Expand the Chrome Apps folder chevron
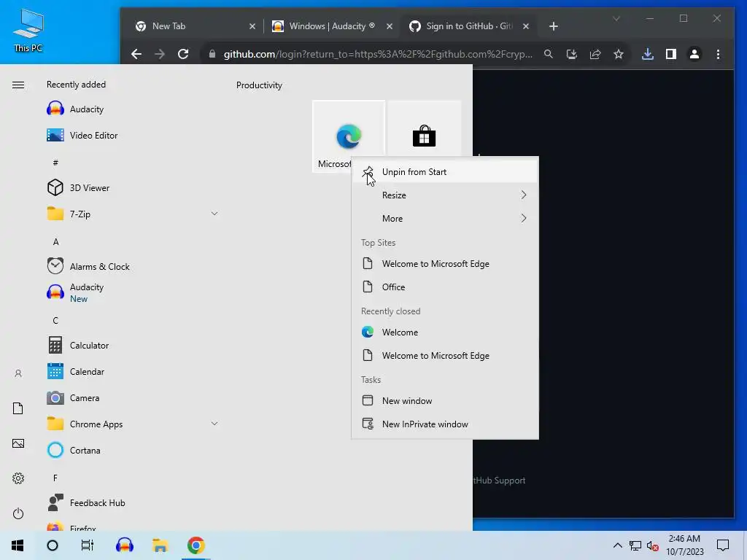 pyautogui.click(x=214, y=424)
